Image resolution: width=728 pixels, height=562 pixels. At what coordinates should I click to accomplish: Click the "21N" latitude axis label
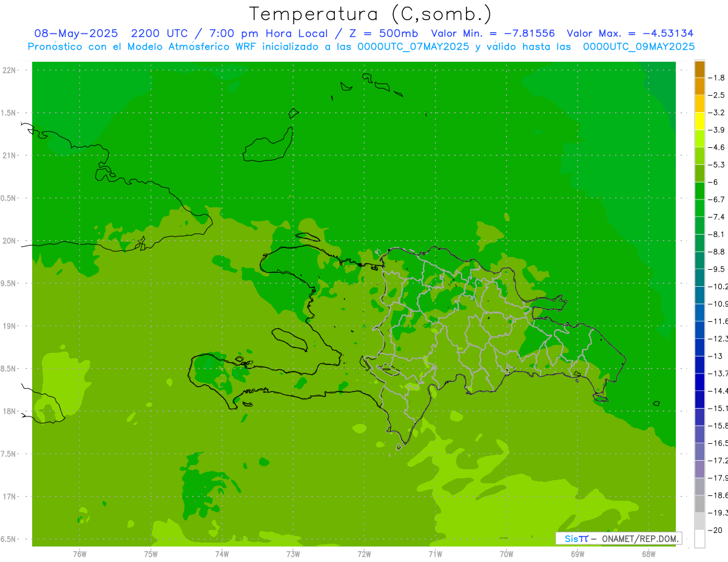(9, 155)
